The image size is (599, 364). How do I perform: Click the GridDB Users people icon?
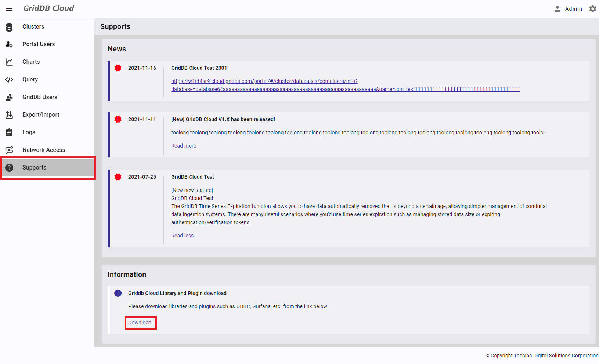(x=9, y=97)
